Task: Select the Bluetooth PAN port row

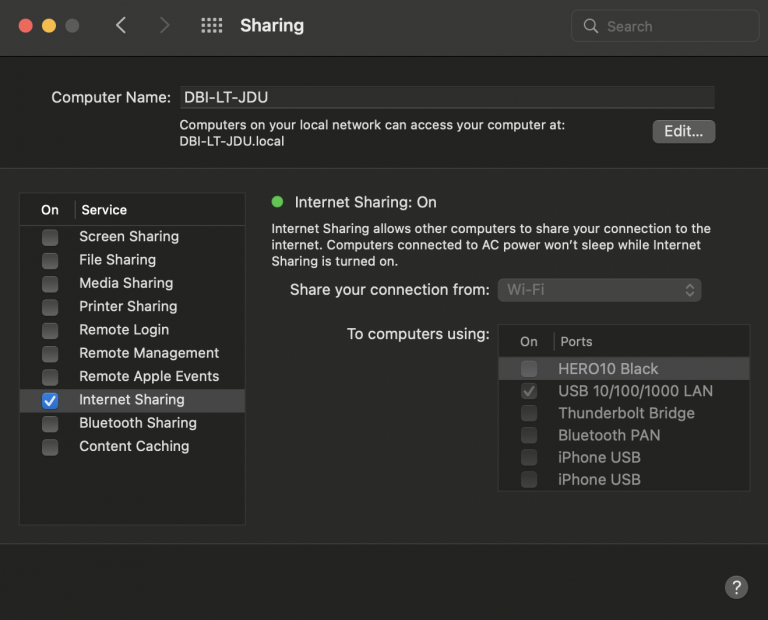Action: pos(608,435)
